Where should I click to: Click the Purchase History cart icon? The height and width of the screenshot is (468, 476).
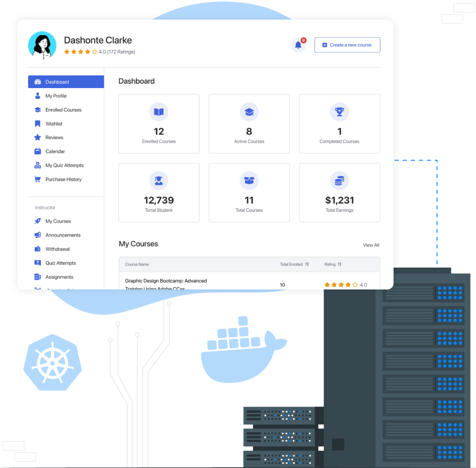tap(37, 179)
